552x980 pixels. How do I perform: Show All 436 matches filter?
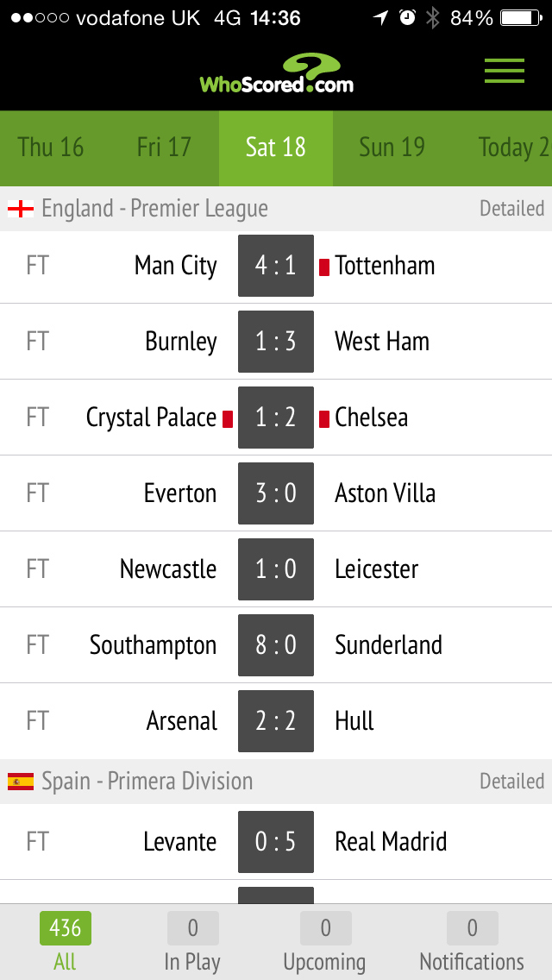click(x=65, y=942)
